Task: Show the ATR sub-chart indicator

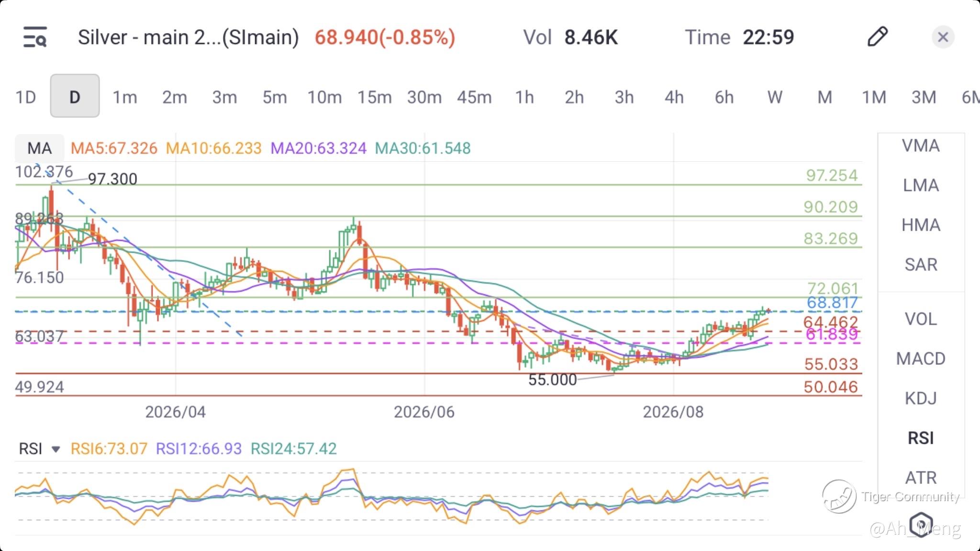Action: (921, 478)
